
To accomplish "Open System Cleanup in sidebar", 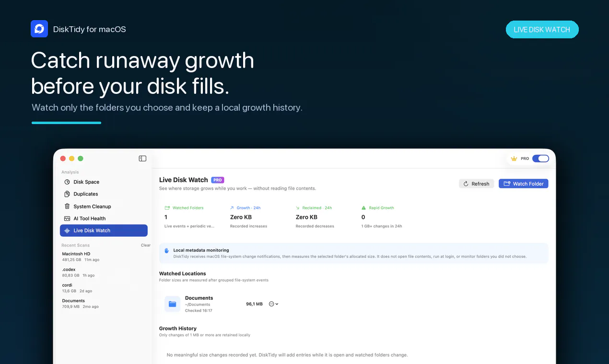I will pyautogui.click(x=104, y=206).
